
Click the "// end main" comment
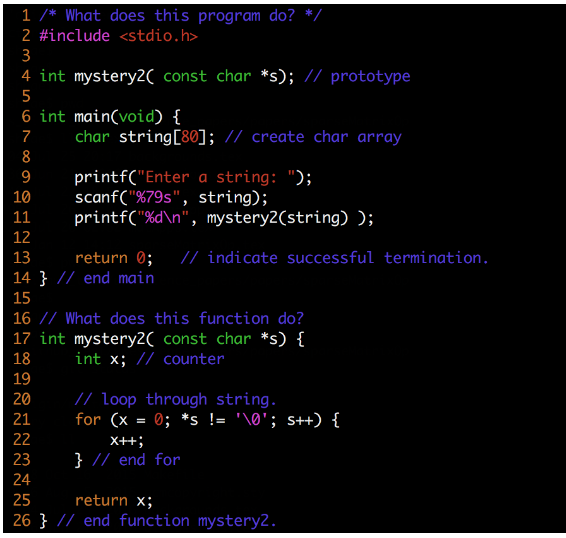[105, 278]
